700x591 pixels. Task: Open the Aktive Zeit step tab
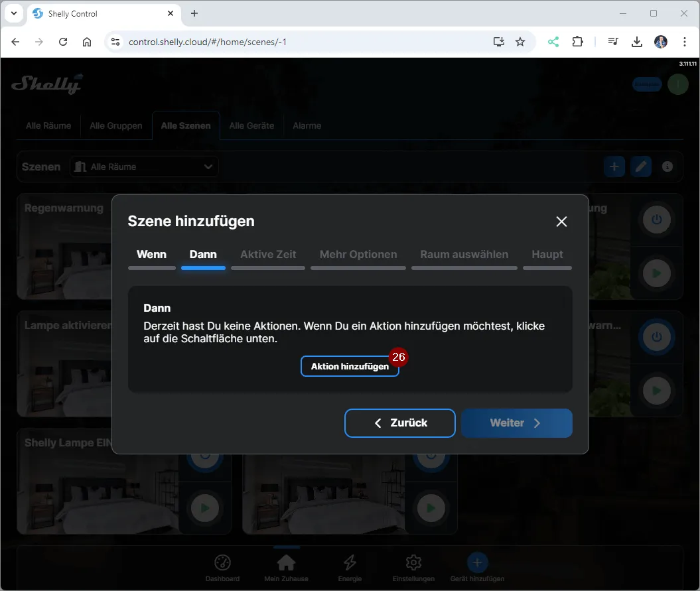(268, 255)
